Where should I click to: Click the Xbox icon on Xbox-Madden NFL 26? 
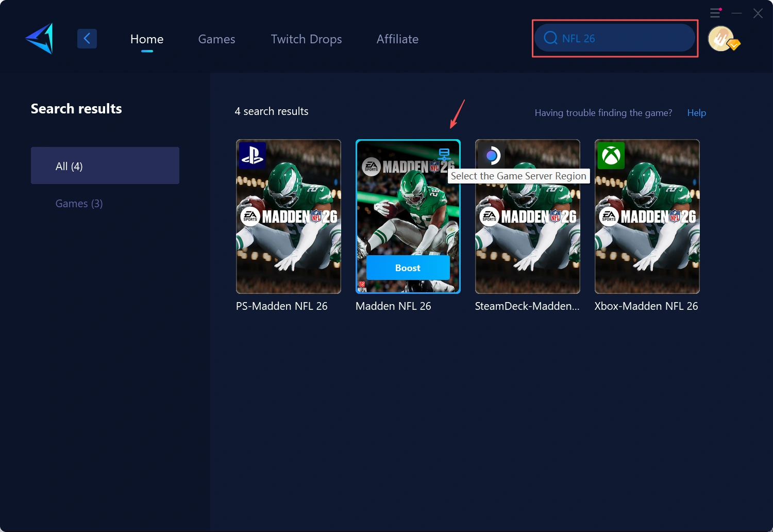coord(611,156)
